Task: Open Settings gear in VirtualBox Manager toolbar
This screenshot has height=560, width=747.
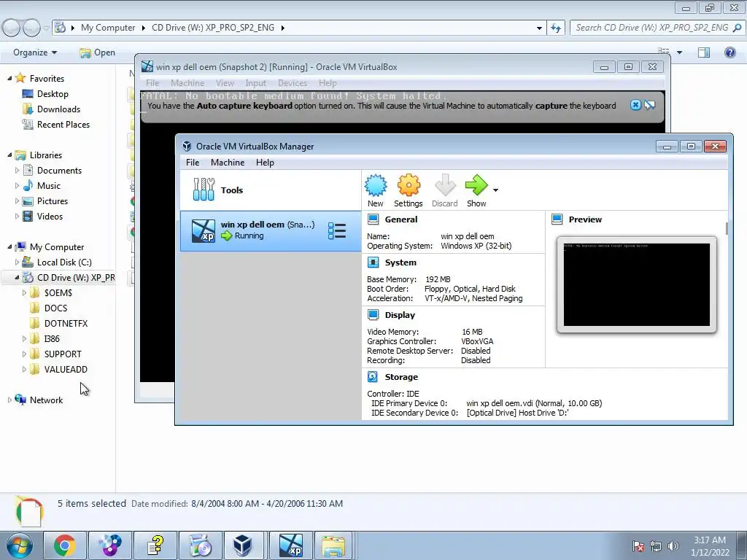Action: tap(409, 185)
